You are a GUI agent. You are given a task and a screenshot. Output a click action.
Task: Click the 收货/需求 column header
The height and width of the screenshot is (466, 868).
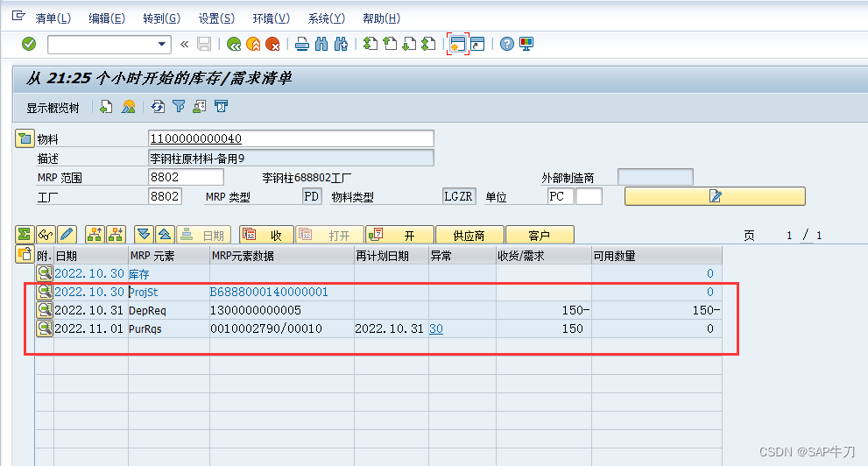(x=544, y=256)
